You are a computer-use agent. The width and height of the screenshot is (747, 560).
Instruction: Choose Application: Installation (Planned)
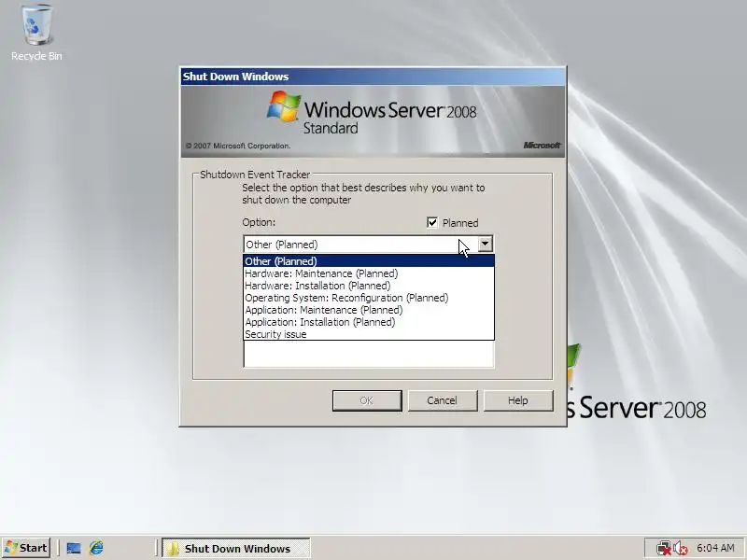369,322
